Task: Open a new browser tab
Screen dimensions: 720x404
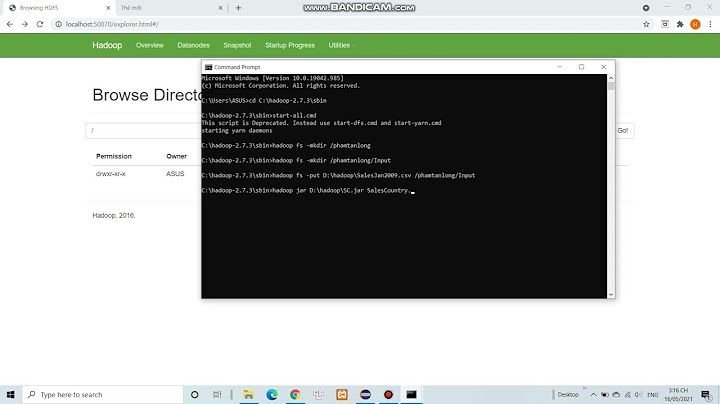Action: (x=238, y=8)
